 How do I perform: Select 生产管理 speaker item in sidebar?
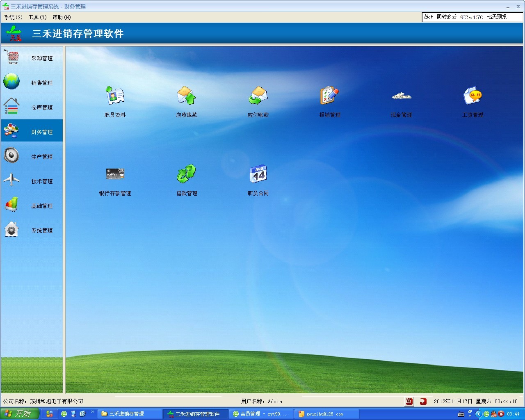[32, 156]
